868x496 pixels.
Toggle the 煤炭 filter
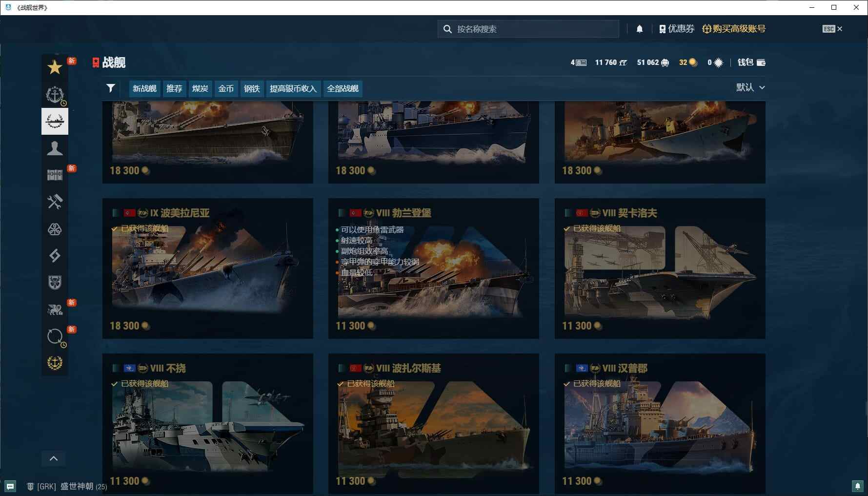(x=200, y=88)
